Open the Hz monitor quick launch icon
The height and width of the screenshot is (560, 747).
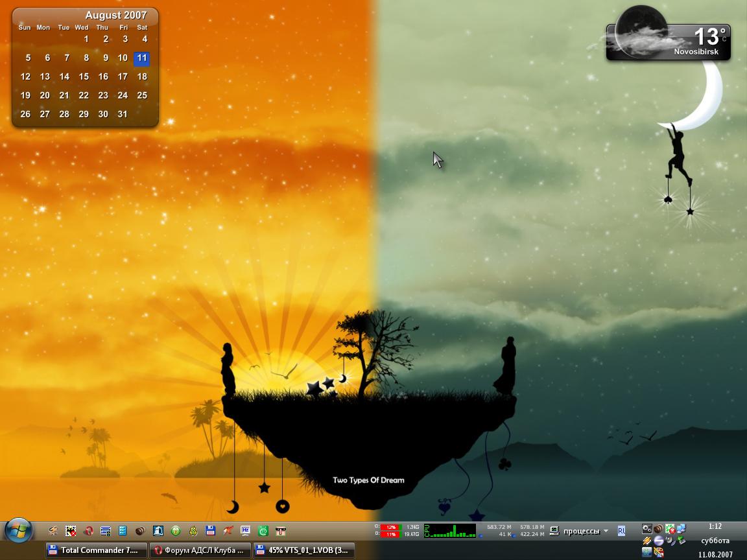(x=246, y=531)
